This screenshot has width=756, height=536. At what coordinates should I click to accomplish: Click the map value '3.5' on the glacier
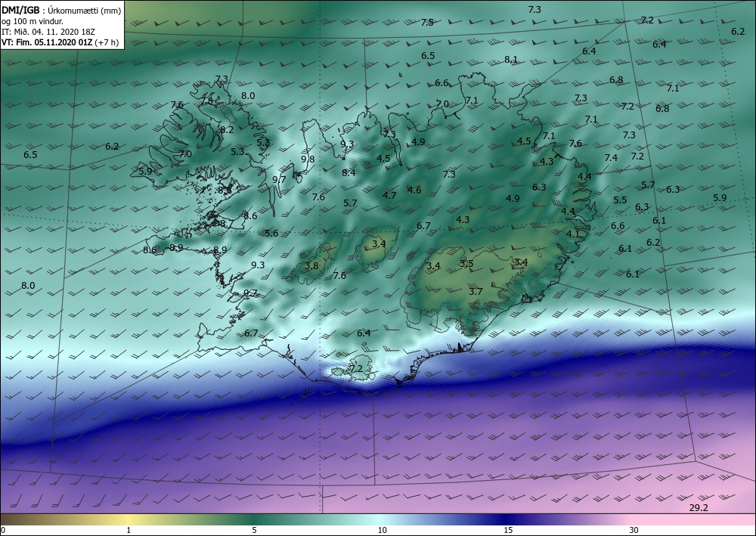coord(466,263)
